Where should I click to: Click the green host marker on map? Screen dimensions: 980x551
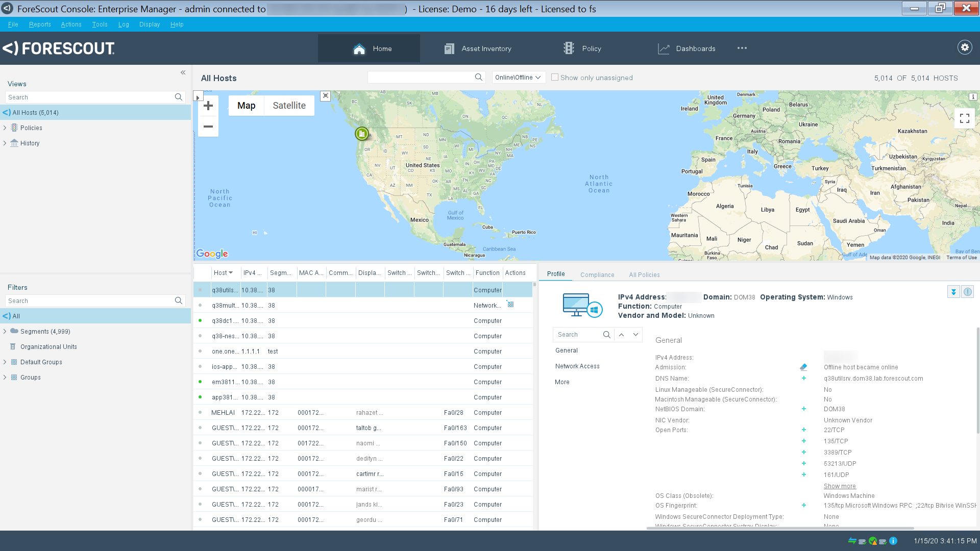coord(361,134)
